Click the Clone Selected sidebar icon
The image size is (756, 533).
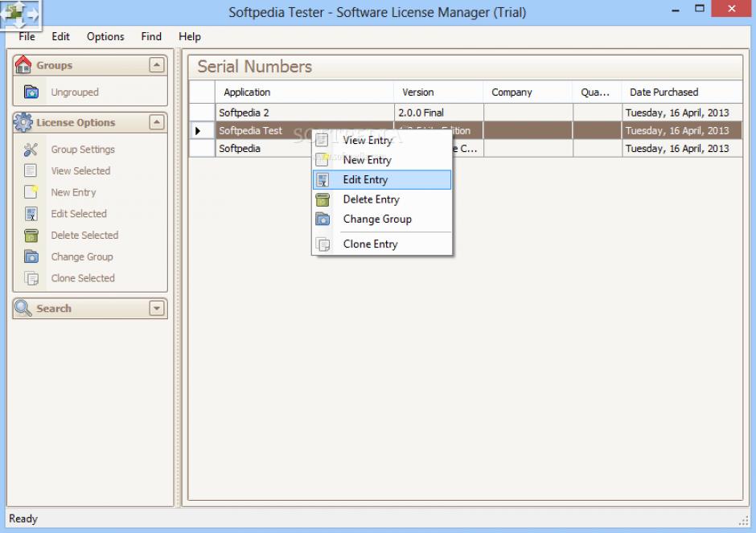[31, 278]
